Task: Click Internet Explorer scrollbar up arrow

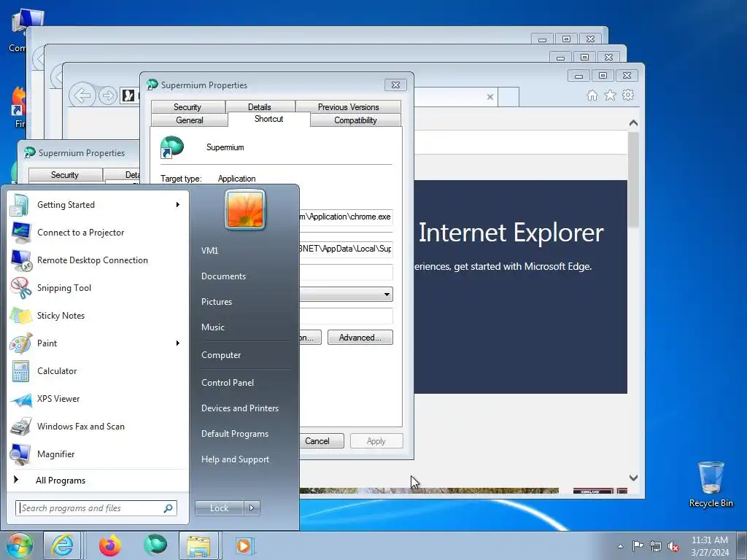Action: click(633, 123)
